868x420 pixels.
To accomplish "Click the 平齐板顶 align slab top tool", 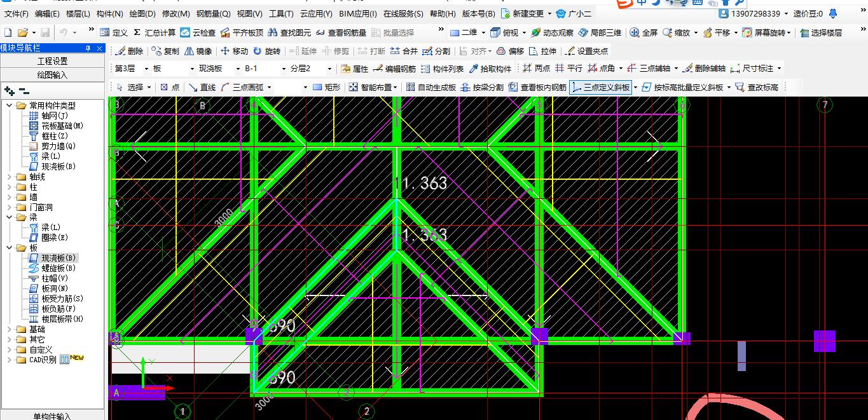I will pyautogui.click(x=242, y=32).
